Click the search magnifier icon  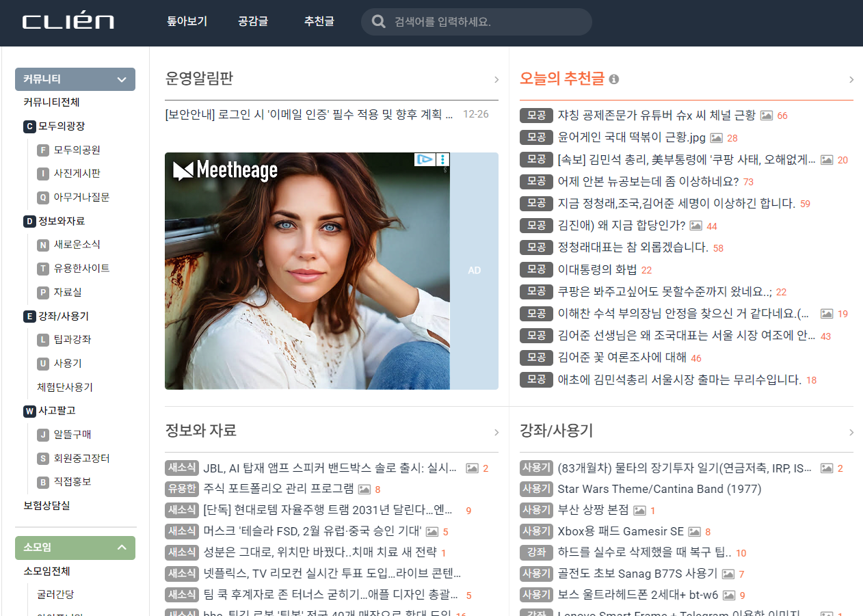click(x=378, y=22)
